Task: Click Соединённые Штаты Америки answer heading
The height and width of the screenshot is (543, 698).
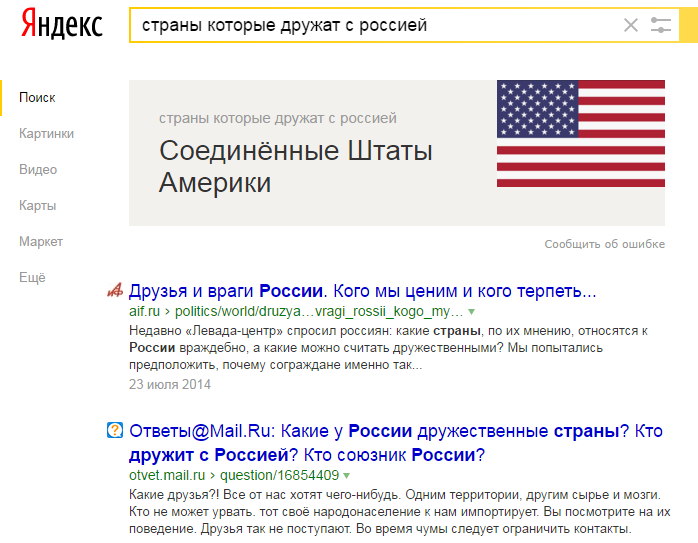Action: [x=296, y=167]
